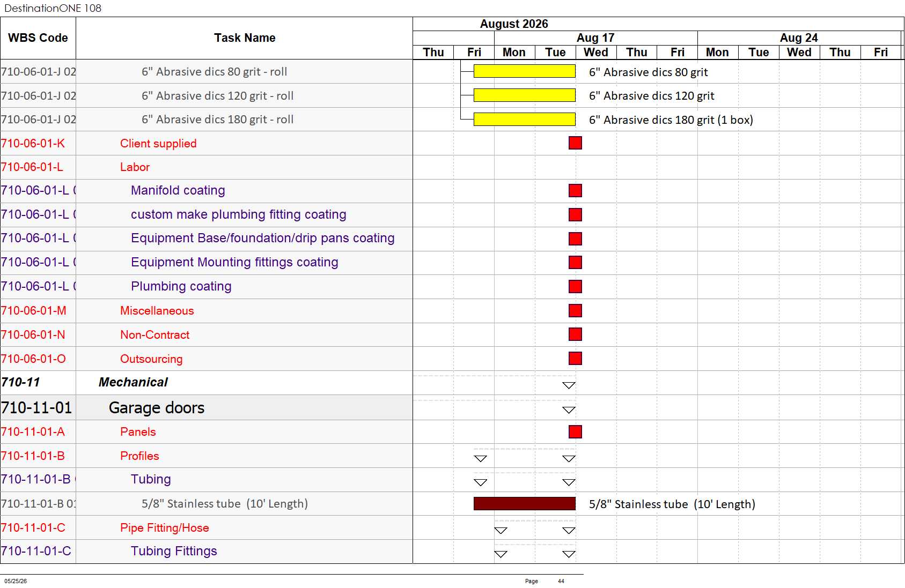Click red milestone for Equipment Base/foundation/drip pans coating
Screen dimensions: 905x588
575,239
